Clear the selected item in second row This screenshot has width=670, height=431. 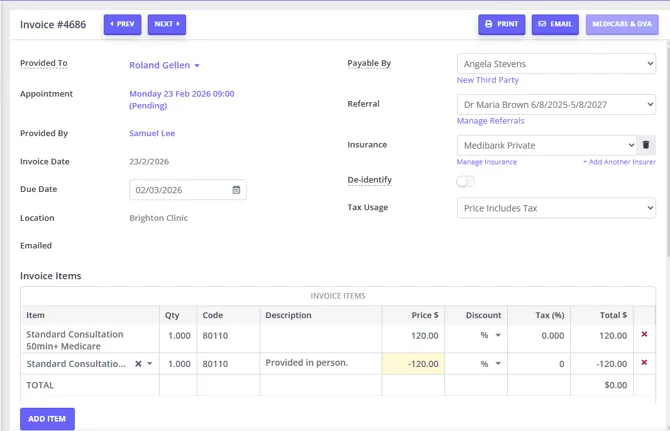138,364
